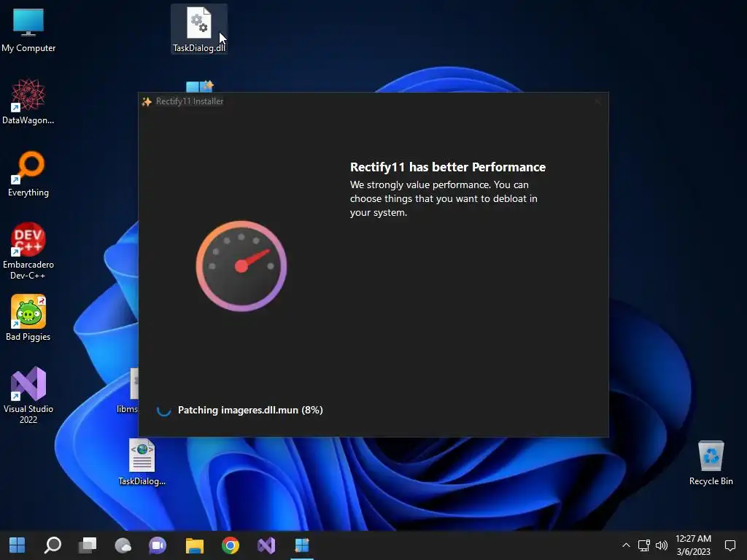Select the Embarcadero Dev-C++ shortcut

(28, 251)
